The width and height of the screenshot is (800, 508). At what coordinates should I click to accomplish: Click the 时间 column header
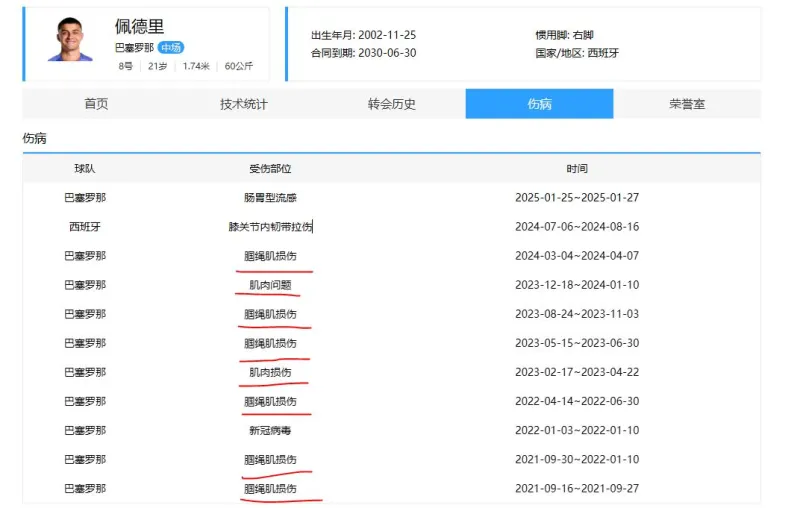pos(577,169)
